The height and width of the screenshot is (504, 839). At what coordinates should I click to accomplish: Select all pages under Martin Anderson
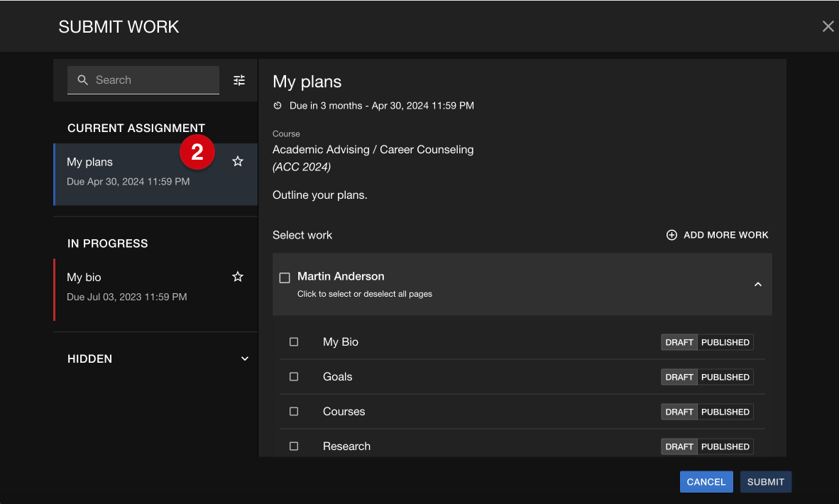click(x=285, y=277)
